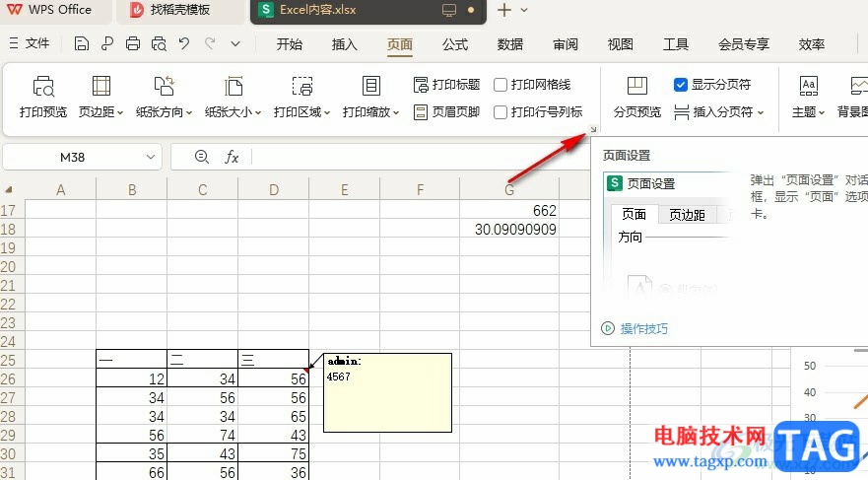Uncheck the 显示分页符 checkbox
This screenshot has height=480, width=868.
(x=681, y=85)
